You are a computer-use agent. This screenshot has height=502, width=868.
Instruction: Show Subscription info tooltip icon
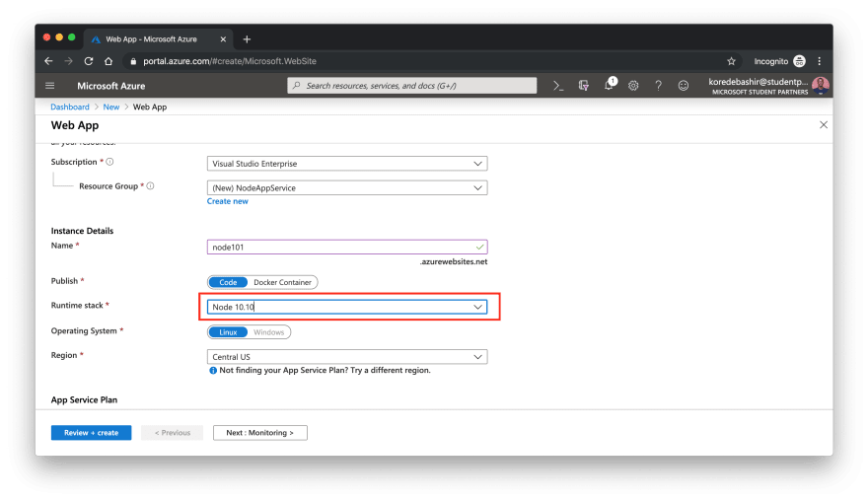coord(109,162)
